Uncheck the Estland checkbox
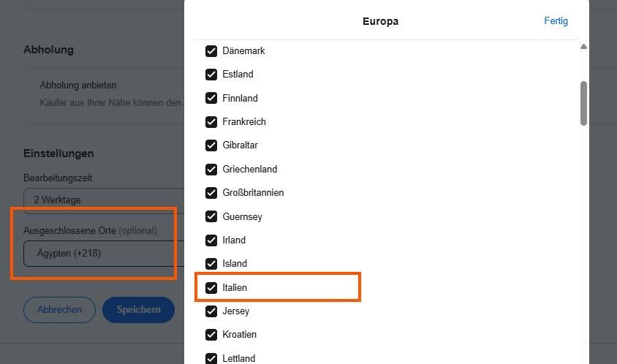This screenshot has height=364, width=617. point(211,75)
